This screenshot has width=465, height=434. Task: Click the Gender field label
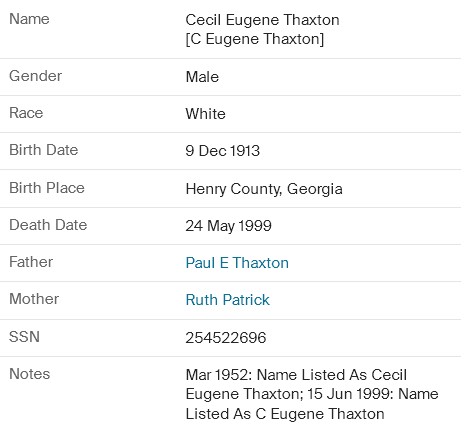pyautogui.click(x=35, y=76)
